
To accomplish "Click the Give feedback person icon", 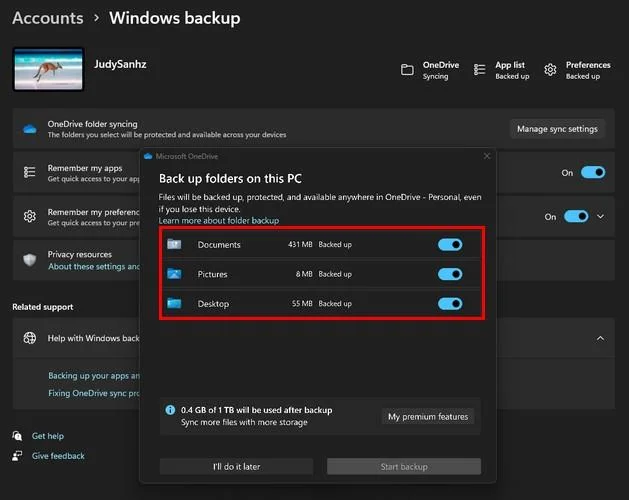I will [17, 456].
